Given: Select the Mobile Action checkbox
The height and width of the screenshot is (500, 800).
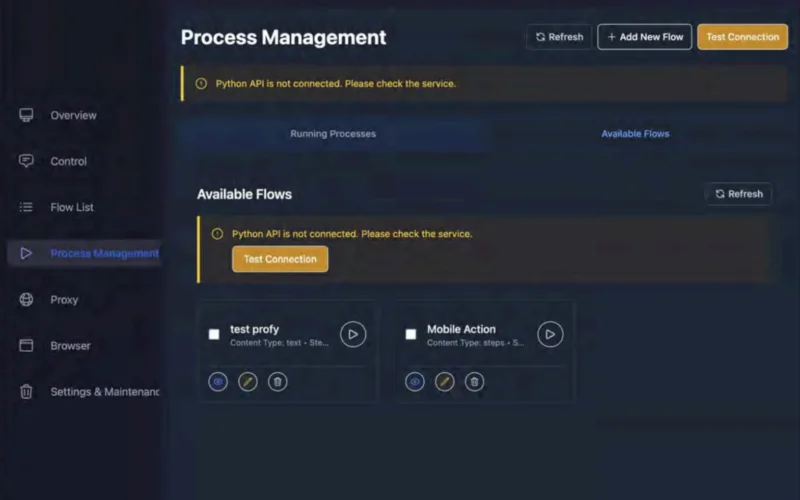Looking at the screenshot, I should pos(411,334).
